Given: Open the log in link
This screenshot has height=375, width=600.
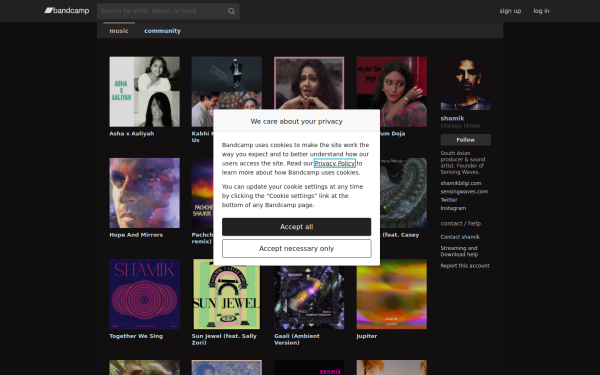Looking at the screenshot, I should [541, 11].
